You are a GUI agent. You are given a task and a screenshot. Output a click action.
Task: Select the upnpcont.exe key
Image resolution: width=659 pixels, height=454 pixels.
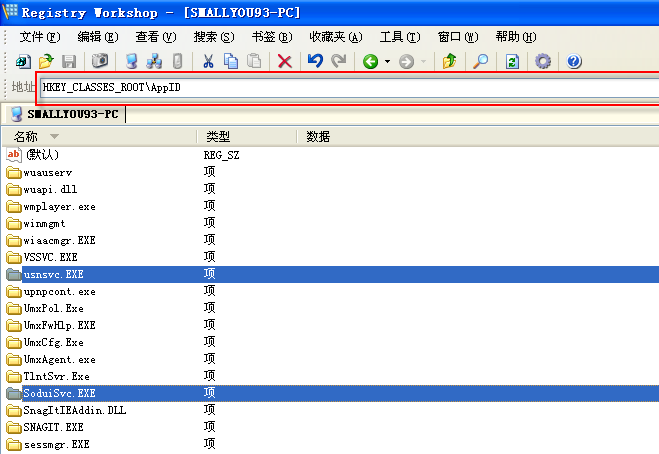click(59, 291)
